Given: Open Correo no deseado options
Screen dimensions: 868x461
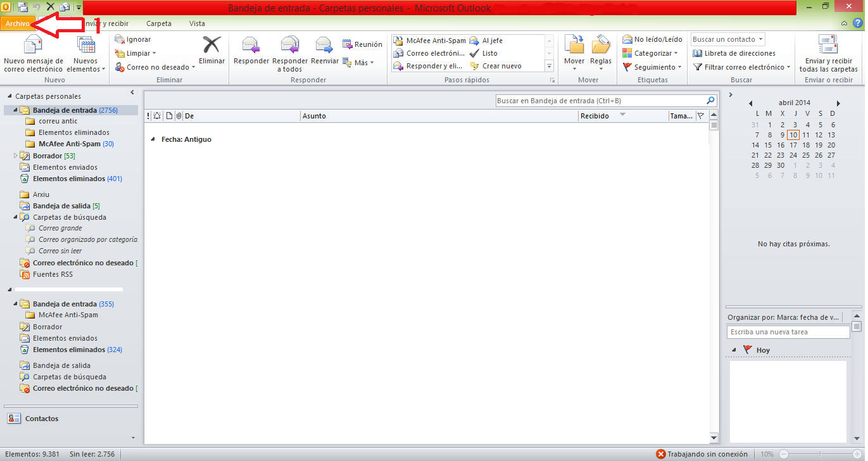Looking at the screenshot, I should pyautogui.click(x=155, y=67).
